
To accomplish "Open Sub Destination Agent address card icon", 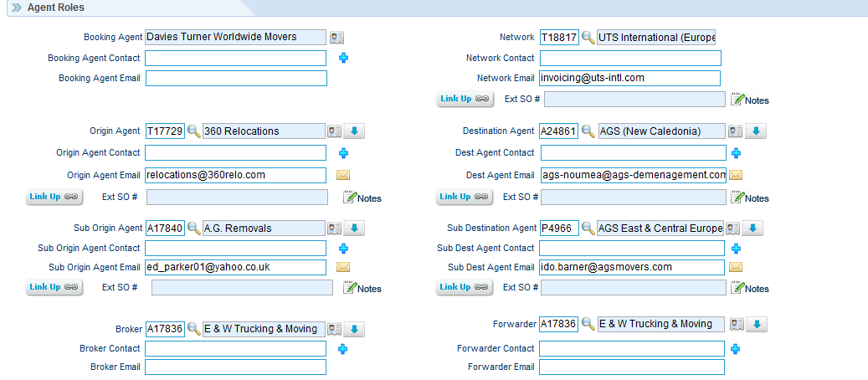I will click(x=733, y=228).
